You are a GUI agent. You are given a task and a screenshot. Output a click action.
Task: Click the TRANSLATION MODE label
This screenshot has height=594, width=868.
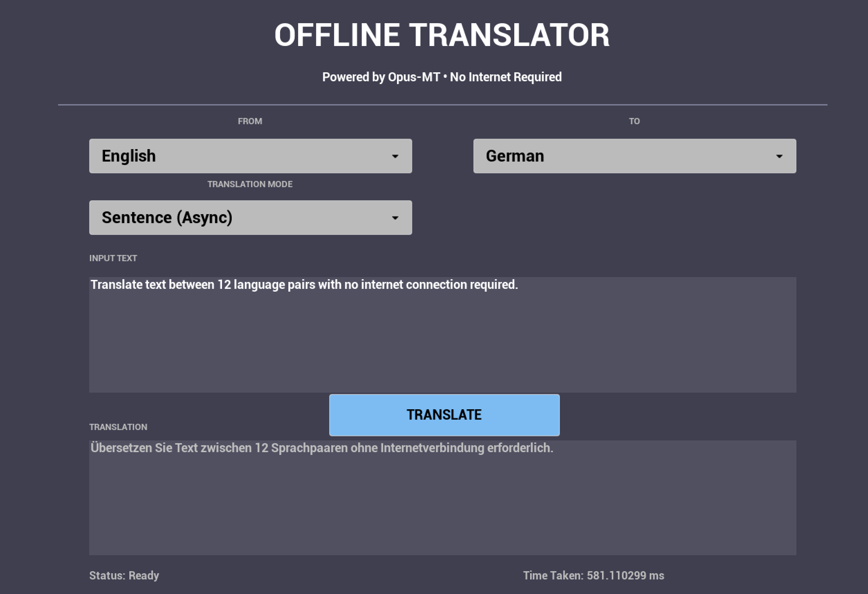coord(250,184)
